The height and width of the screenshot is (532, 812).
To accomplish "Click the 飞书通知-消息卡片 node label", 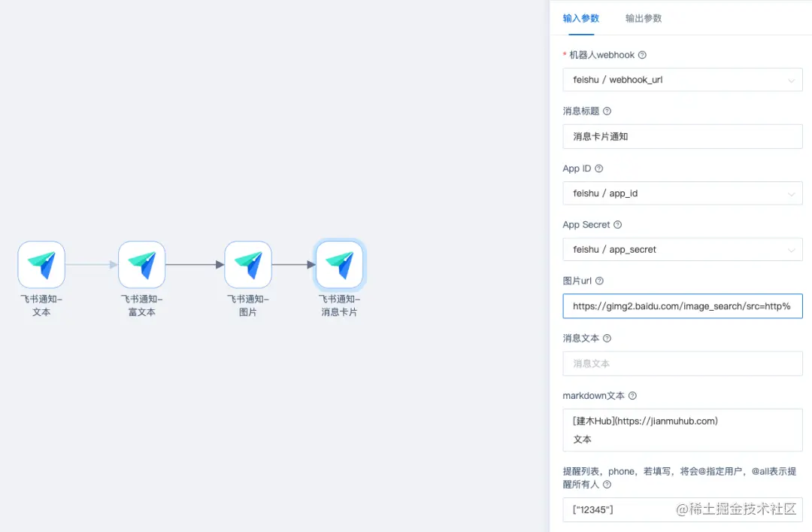I will (339, 306).
